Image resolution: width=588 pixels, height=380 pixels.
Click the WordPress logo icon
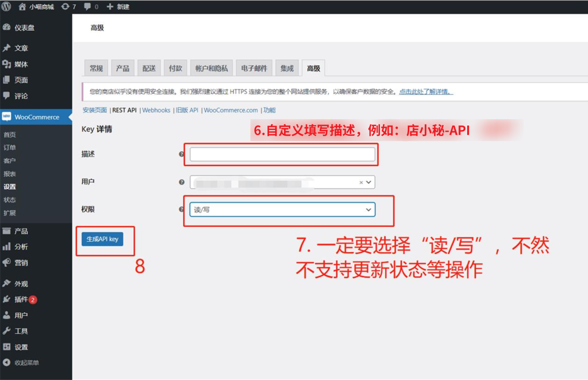(x=6, y=7)
